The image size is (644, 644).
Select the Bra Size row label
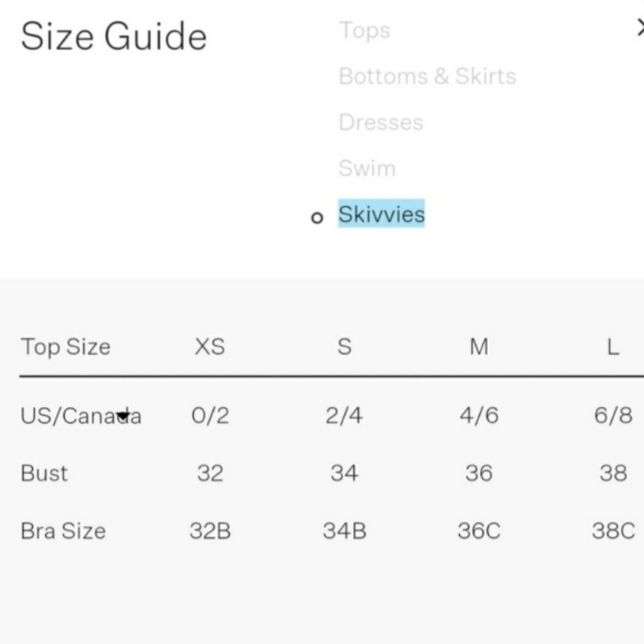(x=63, y=531)
